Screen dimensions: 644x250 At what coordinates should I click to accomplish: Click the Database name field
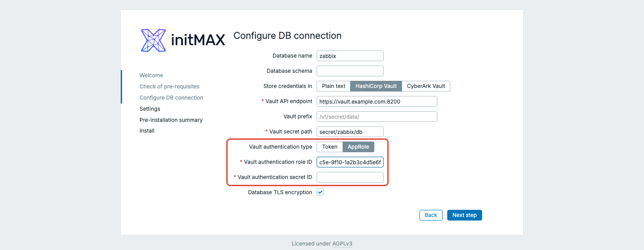[350, 56]
